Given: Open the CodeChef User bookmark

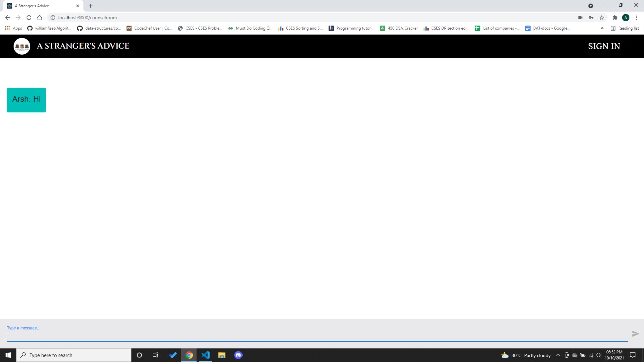Looking at the screenshot, I should tap(149, 28).
